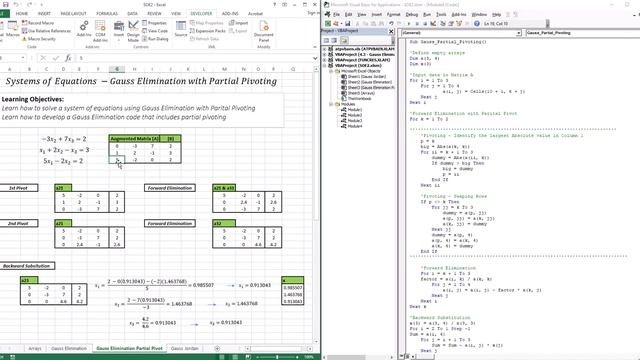This screenshot has height=360, width=640.
Task: Open the Excel Add-Ins gear button
Action: (84, 29)
